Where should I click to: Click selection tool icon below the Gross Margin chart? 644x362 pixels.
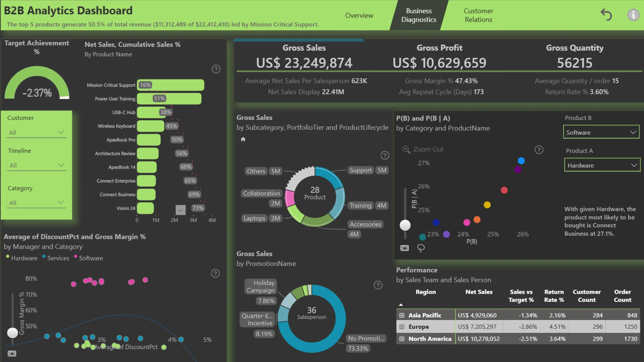pos(12,354)
